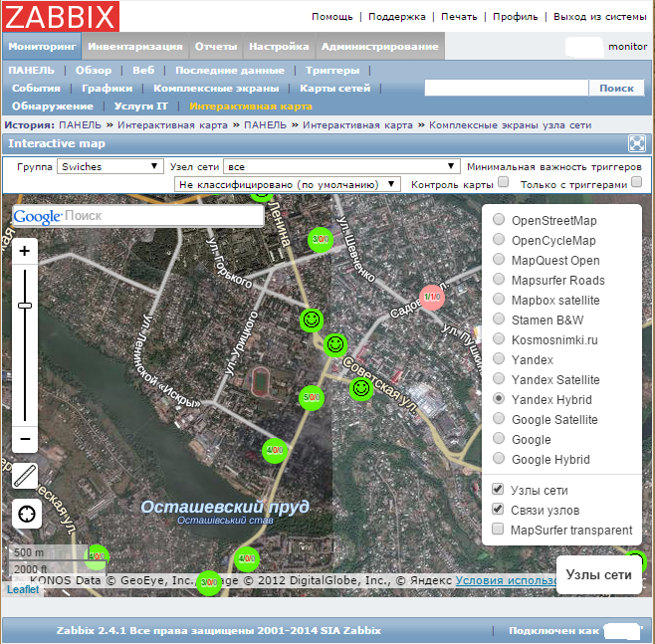This screenshot has width=655, height=644.
Task: Open the Настройка main tab
Action: point(279,47)
